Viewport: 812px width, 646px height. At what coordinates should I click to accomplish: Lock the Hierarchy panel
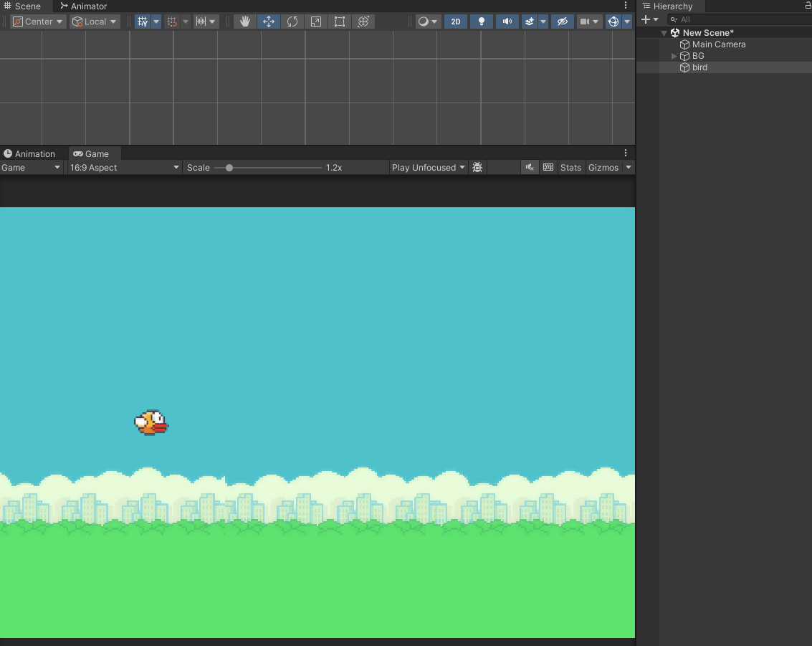[x=808, y=6]
